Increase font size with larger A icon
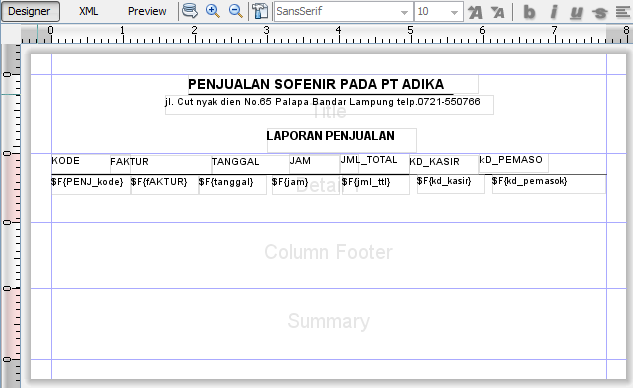The width and height of the screenshot is (633, 388). (x=476, y=12)
